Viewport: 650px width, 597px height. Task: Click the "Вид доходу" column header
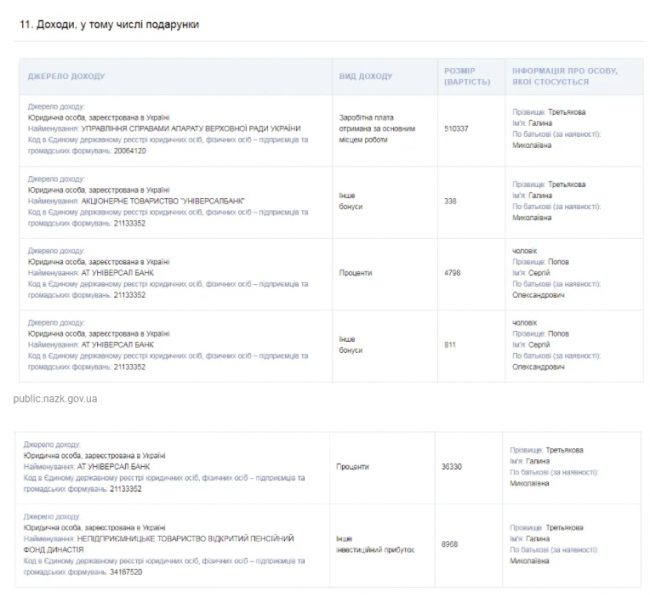tap(368, 76)
